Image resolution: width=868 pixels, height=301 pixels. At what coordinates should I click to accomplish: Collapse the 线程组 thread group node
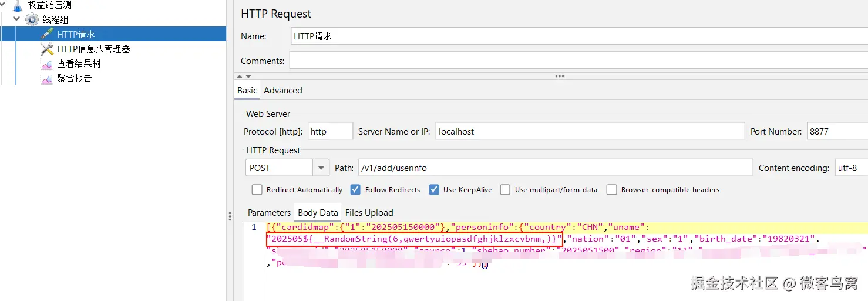[x=17, y=19]
